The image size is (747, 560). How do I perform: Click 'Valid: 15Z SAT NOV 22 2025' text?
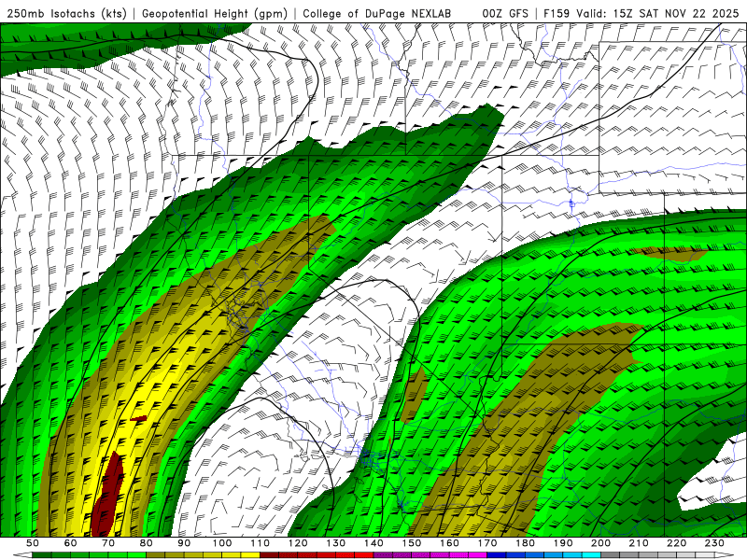(657, 14)
